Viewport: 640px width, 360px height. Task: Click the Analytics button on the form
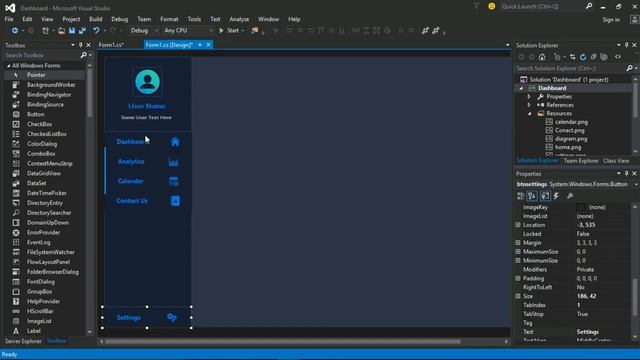point(147,162)
